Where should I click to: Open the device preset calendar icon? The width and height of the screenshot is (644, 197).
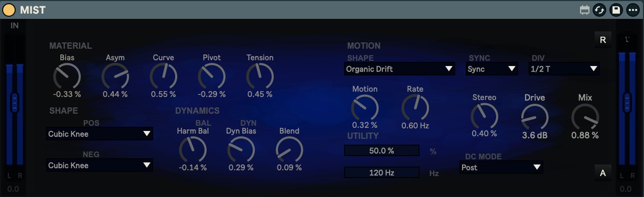point(585,10)
